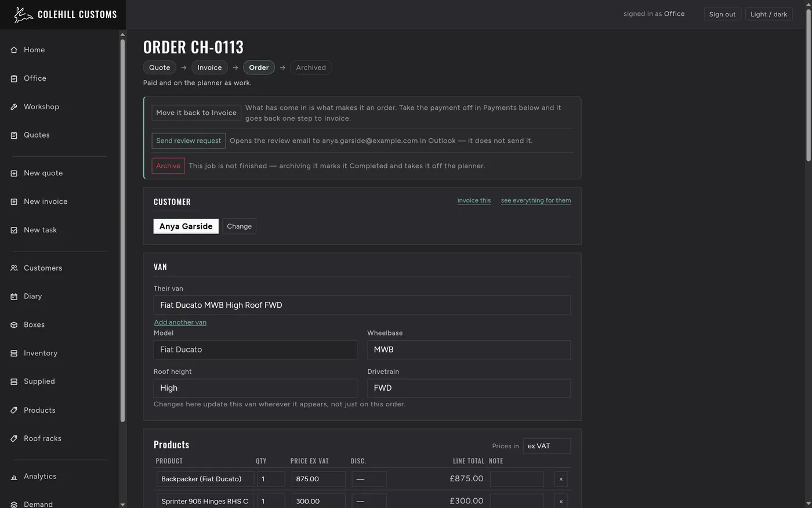Click the Inventory stack icon
812x508 pixels.
click(14, 353)
